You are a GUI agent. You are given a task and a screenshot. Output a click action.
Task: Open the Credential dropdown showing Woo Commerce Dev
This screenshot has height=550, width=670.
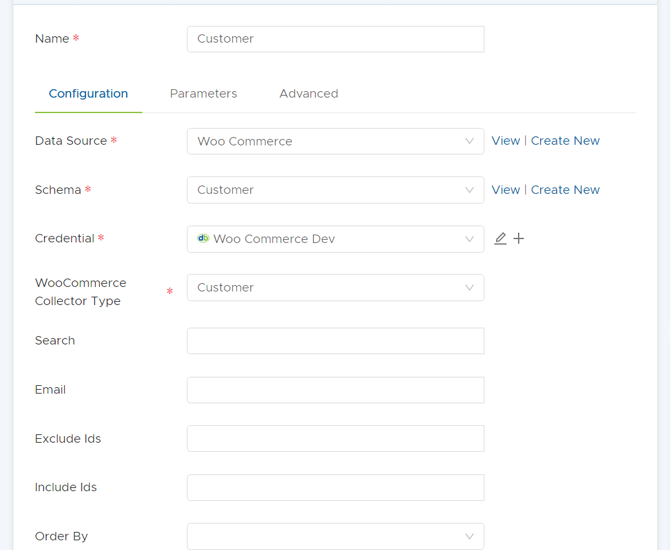pos(335,239)
